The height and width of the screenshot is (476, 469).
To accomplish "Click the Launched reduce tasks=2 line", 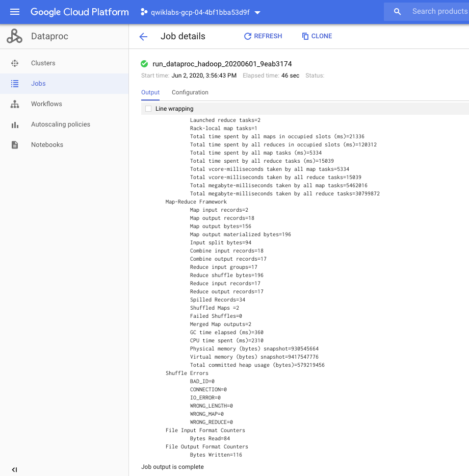I will point(225,120).
